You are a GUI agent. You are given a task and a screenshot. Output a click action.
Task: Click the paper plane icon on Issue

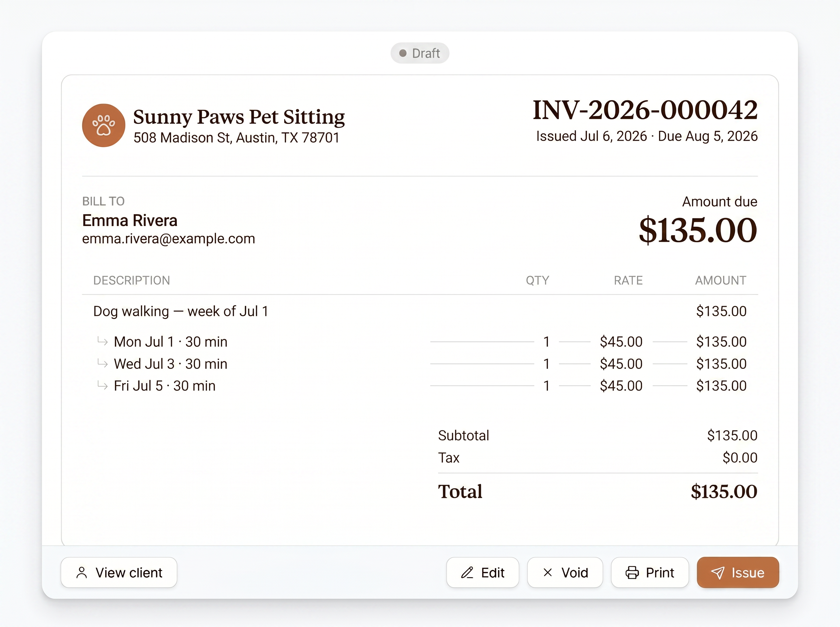(717, 572)
